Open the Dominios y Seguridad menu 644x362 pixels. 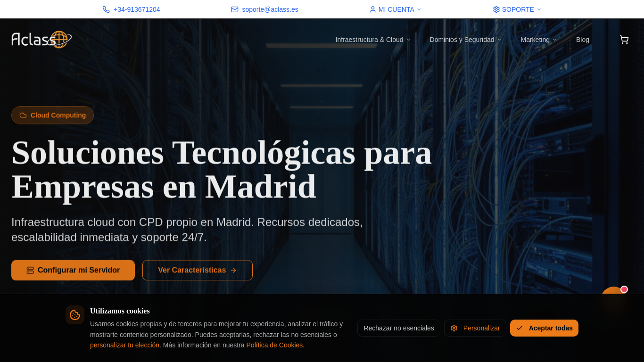pyautogui.click(x=466, y=40)
